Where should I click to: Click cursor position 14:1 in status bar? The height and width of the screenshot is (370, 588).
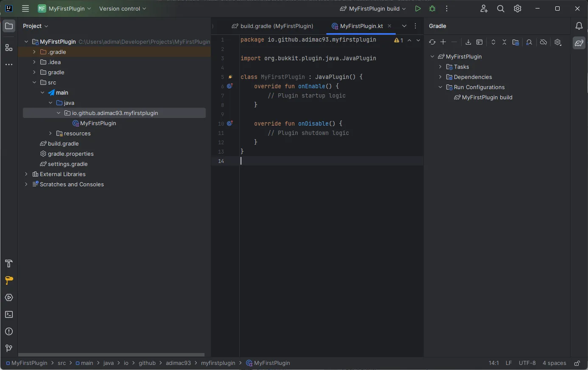[x=494, y=363]
